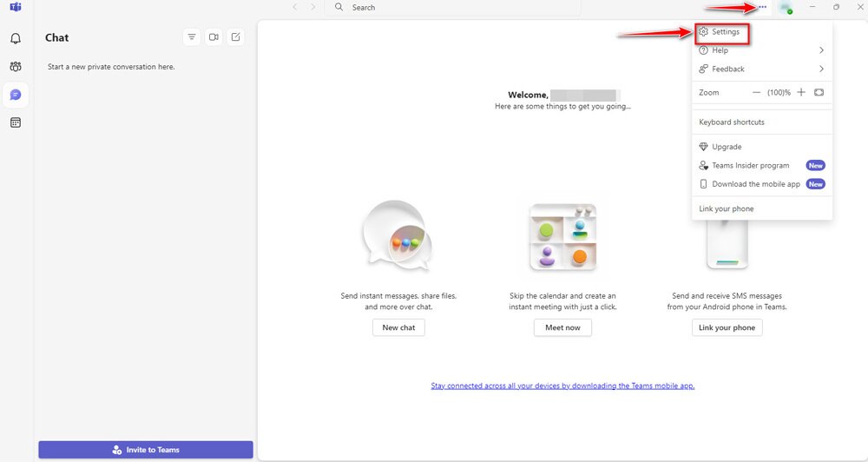Compose a new chat with pencil icon
Image resolution: width=868 pixels, height=462 pixels.
(236, 37)
